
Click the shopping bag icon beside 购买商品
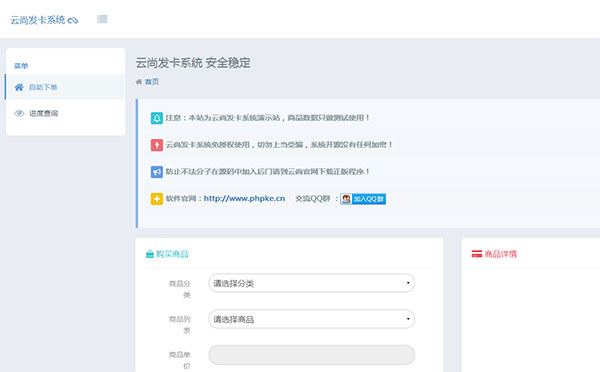click(x=150, y=254)
